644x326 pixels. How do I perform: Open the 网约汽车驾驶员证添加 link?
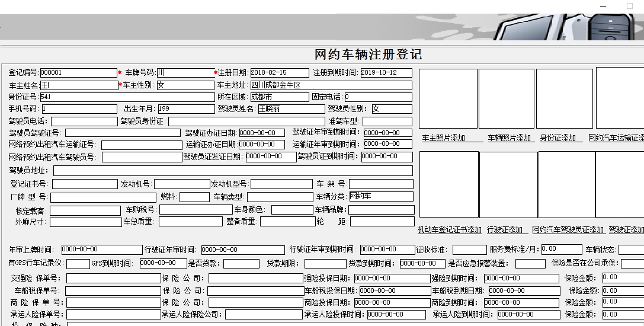click(568, 230)
